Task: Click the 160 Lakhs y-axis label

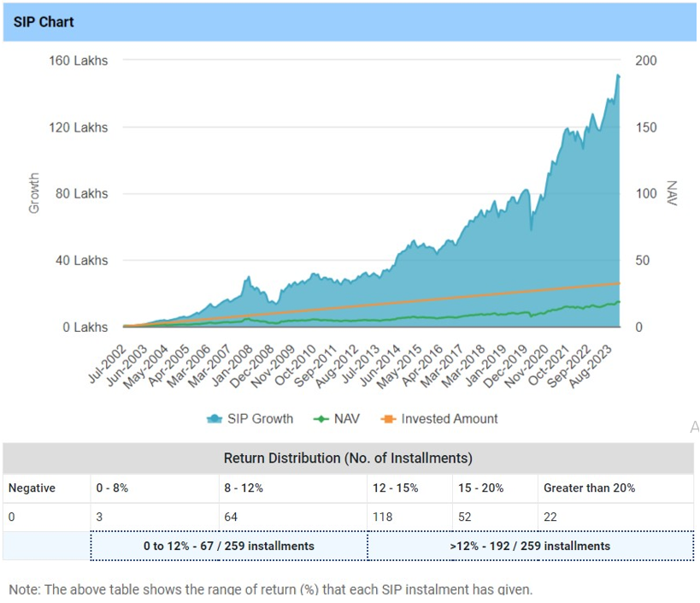Action: [79, 61]
